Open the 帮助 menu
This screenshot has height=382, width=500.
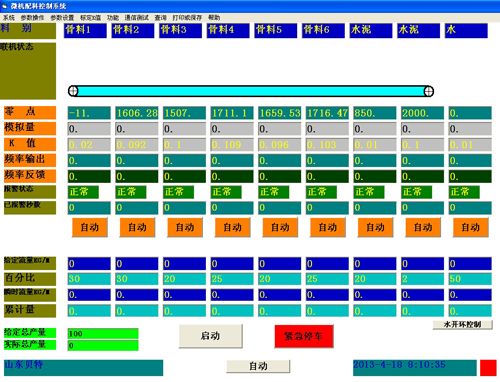[x=214, y=18]
